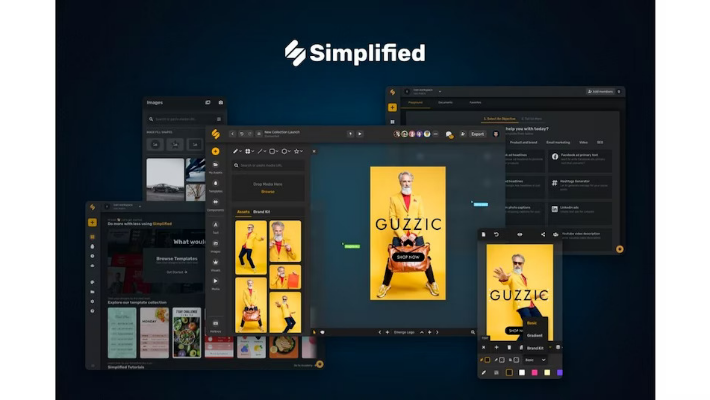
Task: Click the play preview button in the editor top bar
Action: coord(360,134)
